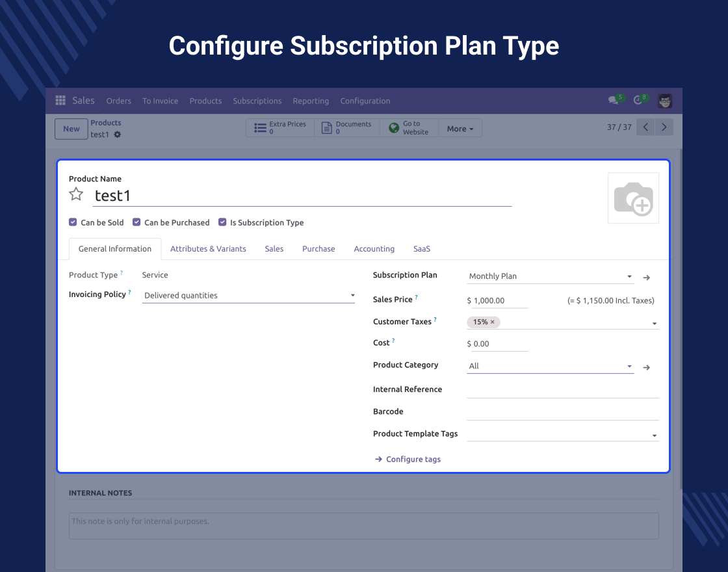
Task: Open Product Category external link arrow
Action: [x=646, y=367]
